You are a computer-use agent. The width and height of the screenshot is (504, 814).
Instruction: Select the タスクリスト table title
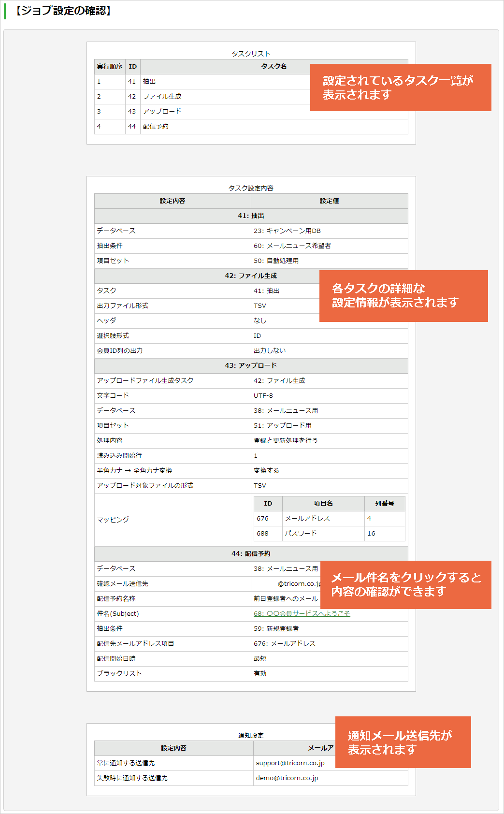pos(251,54)
